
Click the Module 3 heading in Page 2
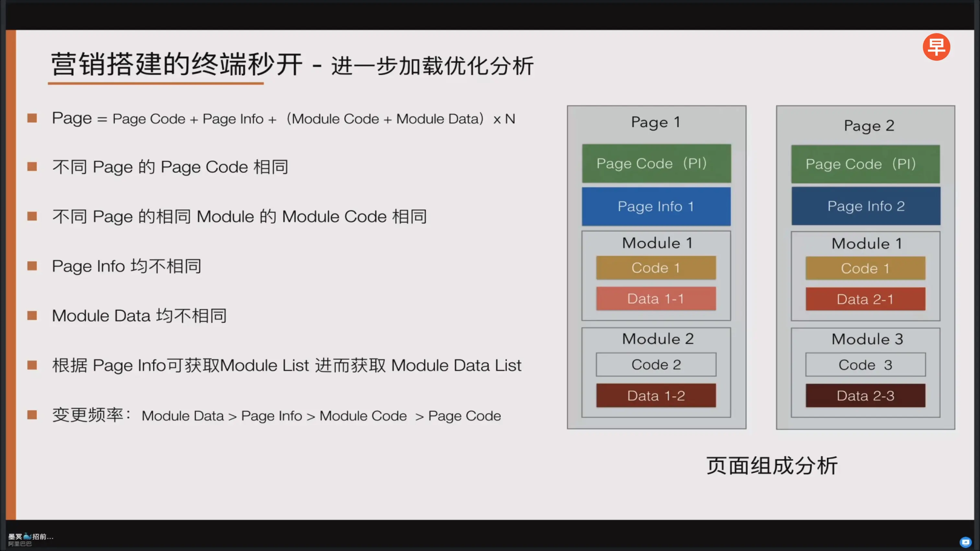(867, 339)
